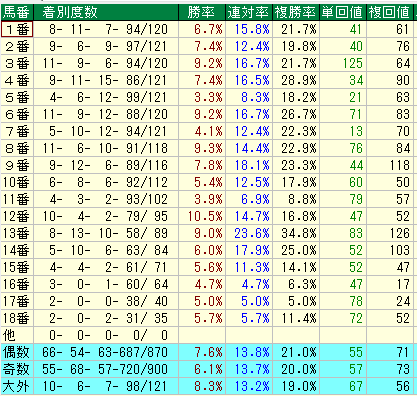Select the 2番 row label
Screen dimensions: 417x396
coord(17,46)
